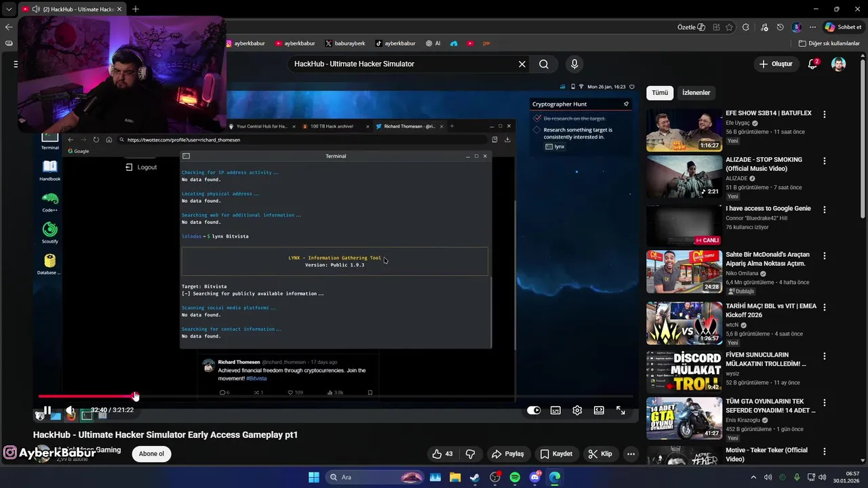This screenshot has width=868, height=488.
Task: Toggle the video autoplay switch
Action: tap(534, 410)
